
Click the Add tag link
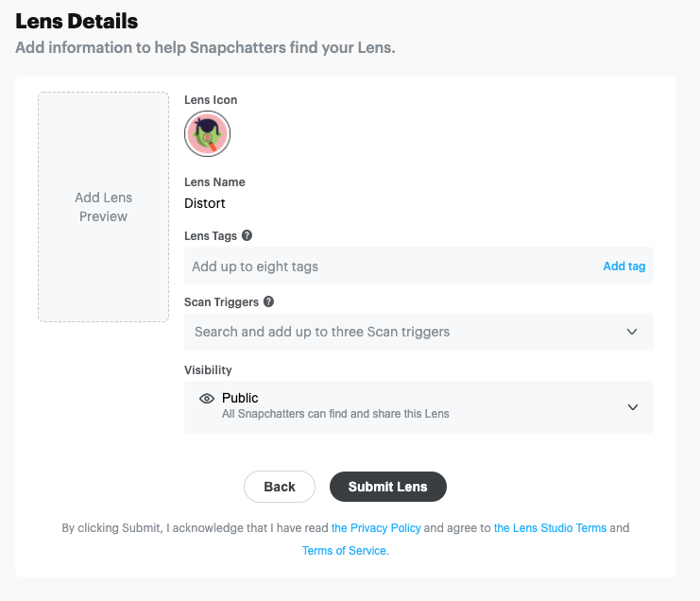point(623,266)
